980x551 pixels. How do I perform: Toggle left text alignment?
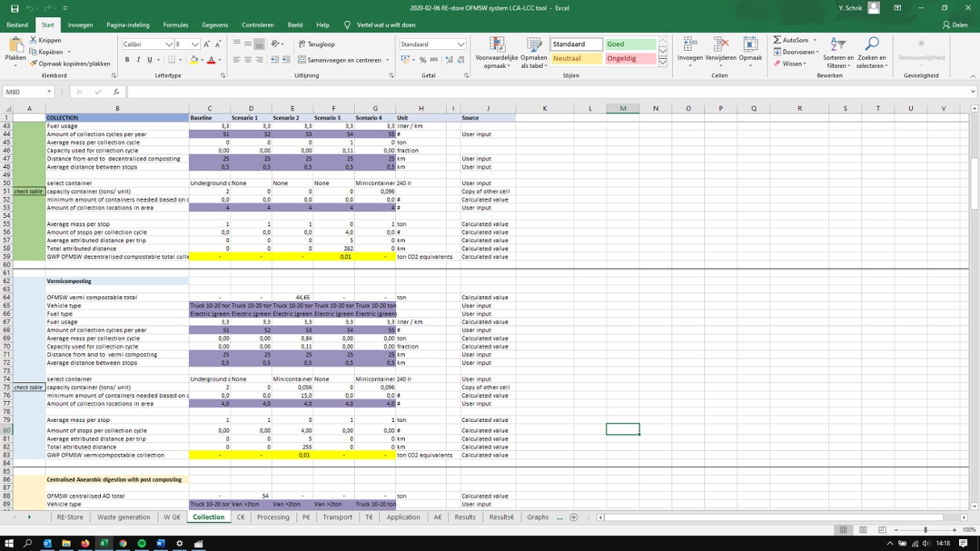(237, 60)
